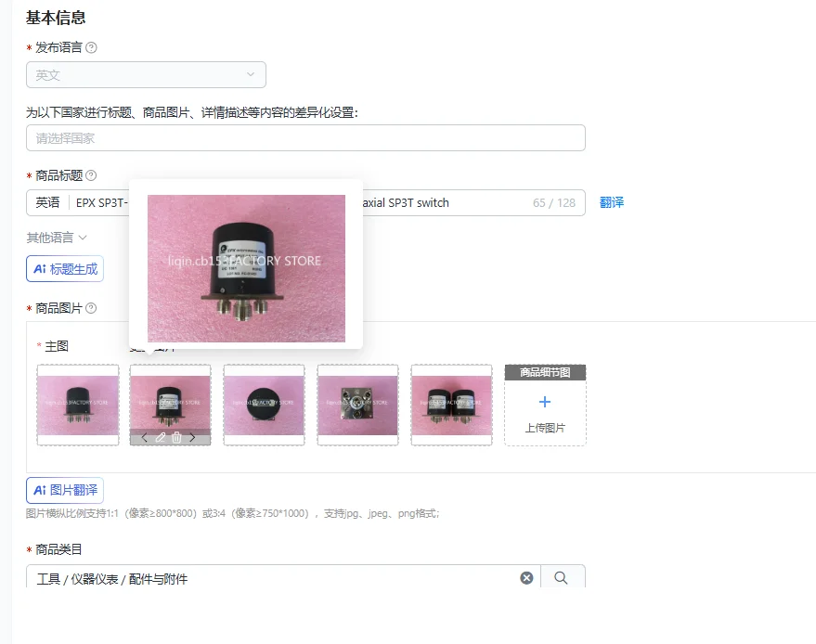The image size is (816, 644).
Task: Search product categories with the magnifier icon
Action: [561, 578]
